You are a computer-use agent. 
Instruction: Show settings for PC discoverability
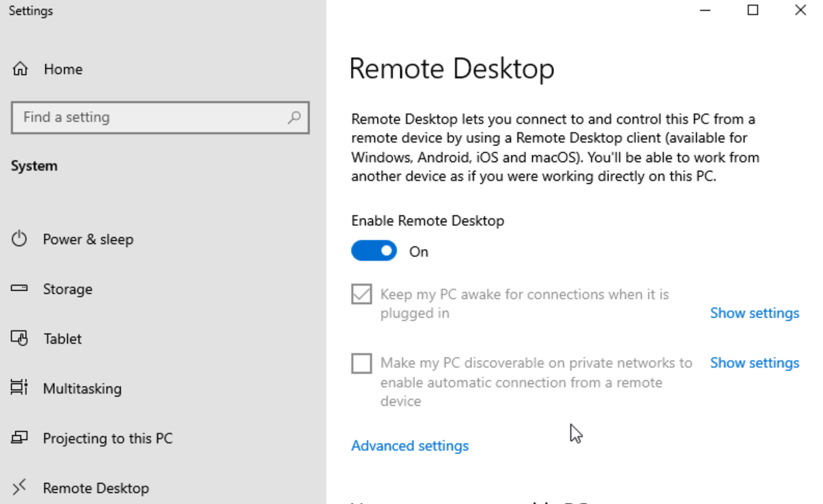coord(754,362)
